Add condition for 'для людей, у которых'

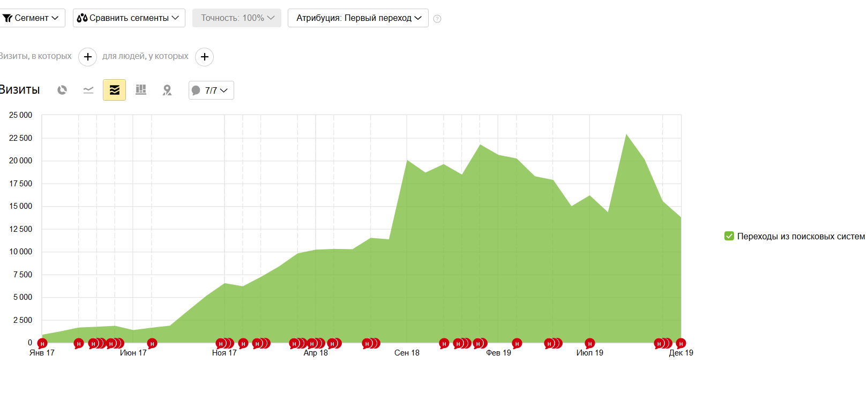point(204,57)
